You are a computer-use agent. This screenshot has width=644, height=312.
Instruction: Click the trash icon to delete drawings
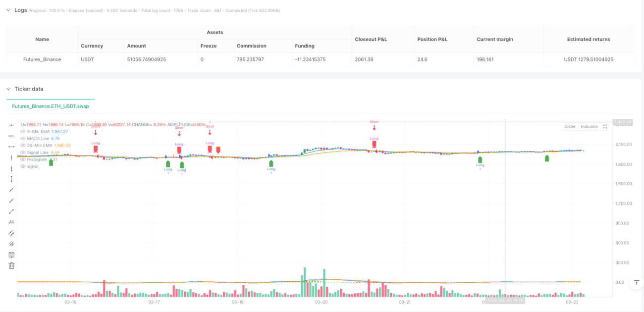click(x=11, y=265)
